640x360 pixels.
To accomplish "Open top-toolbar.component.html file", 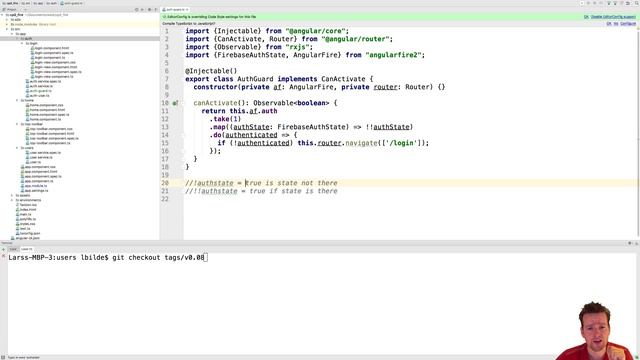I will pyautogui.click(x=52, y=133).
